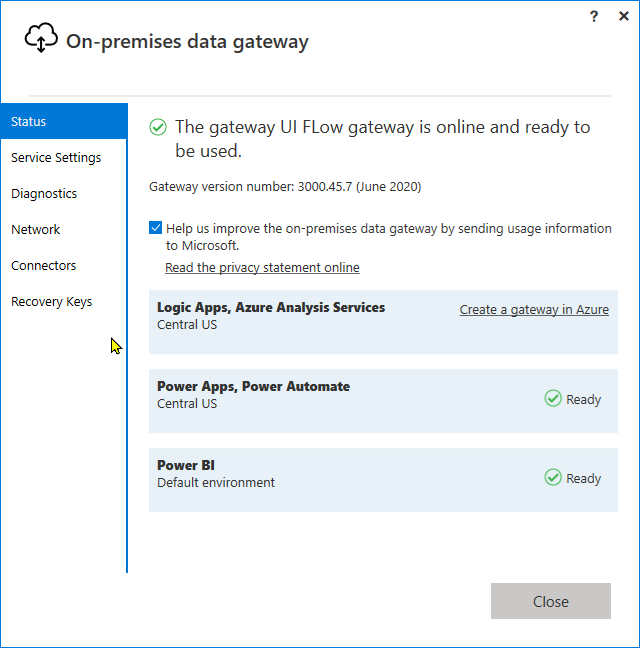Click the Default environment text
This screenshot has width=640, height=648.
[x=216, y=482]
